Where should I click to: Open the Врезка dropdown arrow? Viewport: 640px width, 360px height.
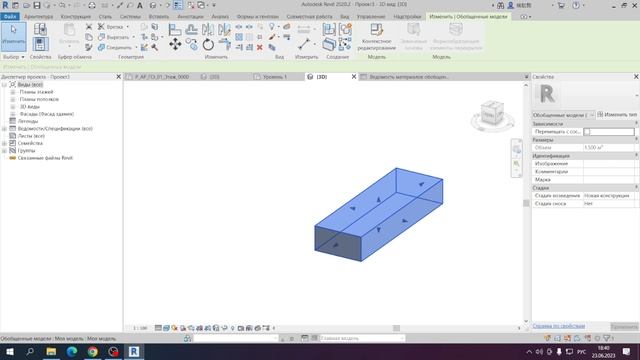(128, 27)
